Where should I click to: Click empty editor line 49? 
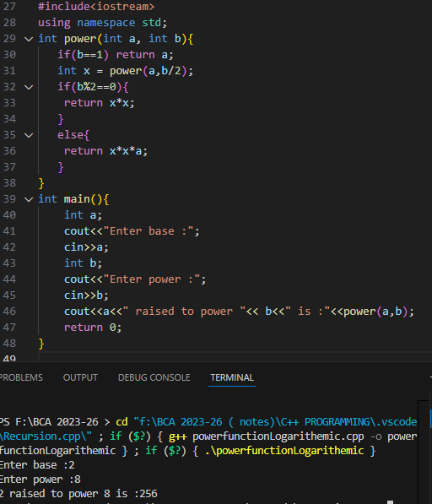(235, 357)
